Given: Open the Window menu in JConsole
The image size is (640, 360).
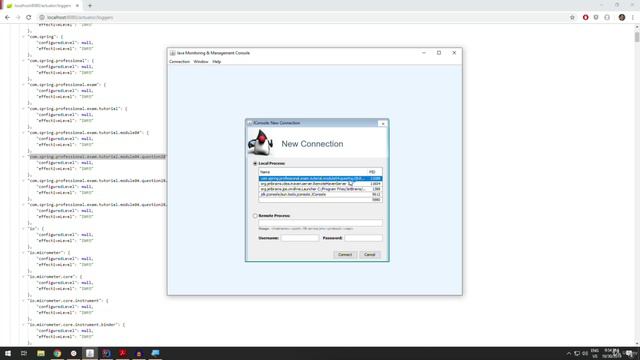Looking at the screenshot, I should [200, 62].
